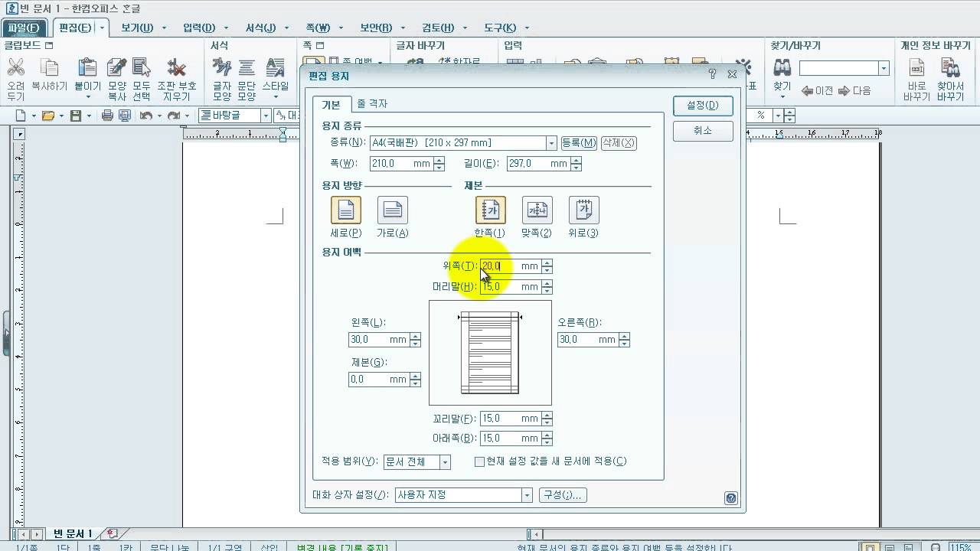Click the 폭(W) width input field
This screenshot has width=980, height=551.
click(x=401, y=164)
